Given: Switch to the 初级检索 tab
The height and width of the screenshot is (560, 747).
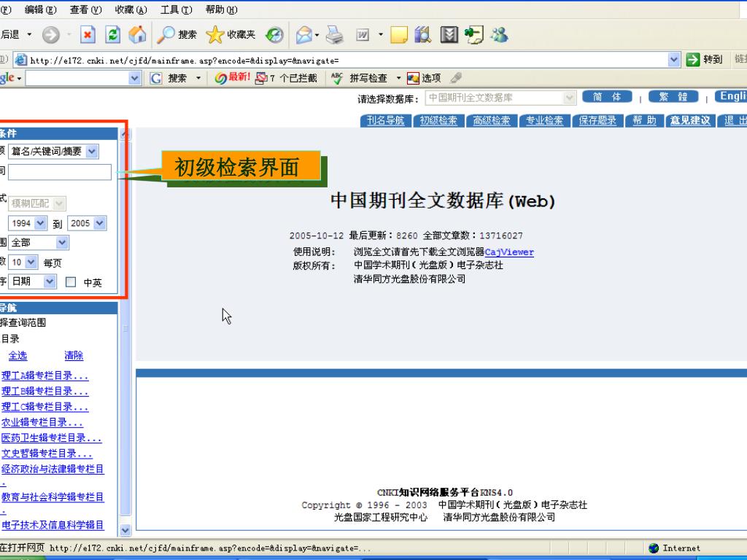Looking at the screenshot, I should point(438,120).
